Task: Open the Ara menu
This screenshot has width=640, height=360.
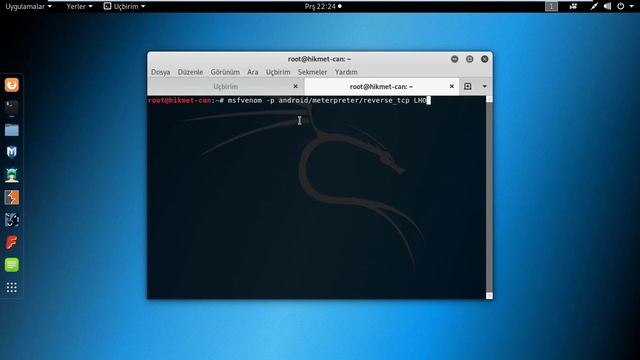Action: 253,72
